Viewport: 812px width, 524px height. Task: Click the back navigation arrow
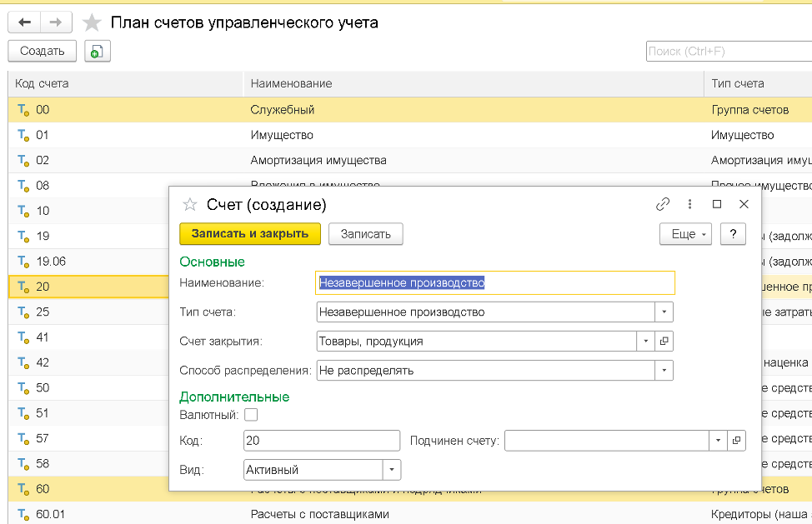pyautogui.click(x=24, y=22)
